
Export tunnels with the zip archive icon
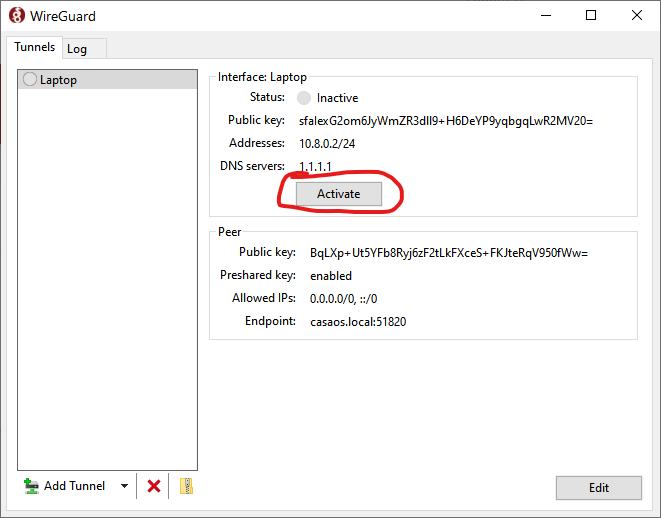[185, 486]
